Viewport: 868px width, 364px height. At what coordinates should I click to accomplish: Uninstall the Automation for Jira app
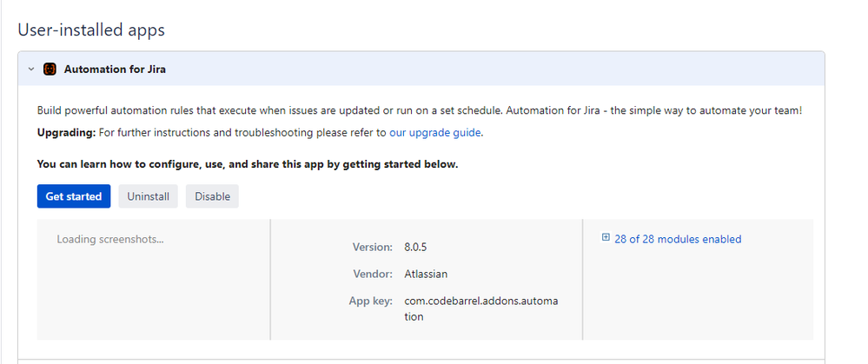click(149, 196)
